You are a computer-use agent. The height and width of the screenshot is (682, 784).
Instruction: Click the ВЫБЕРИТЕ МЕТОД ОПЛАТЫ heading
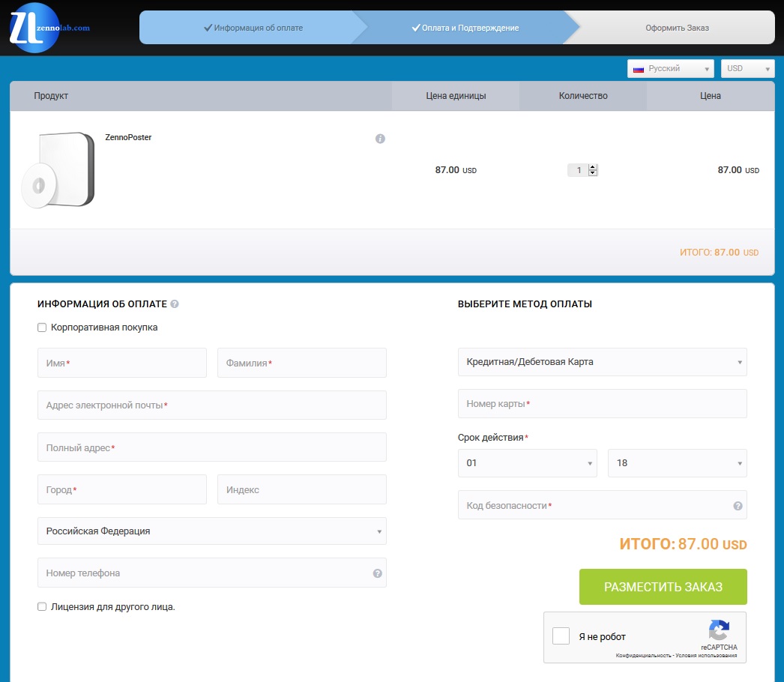[x=525, y=304]
